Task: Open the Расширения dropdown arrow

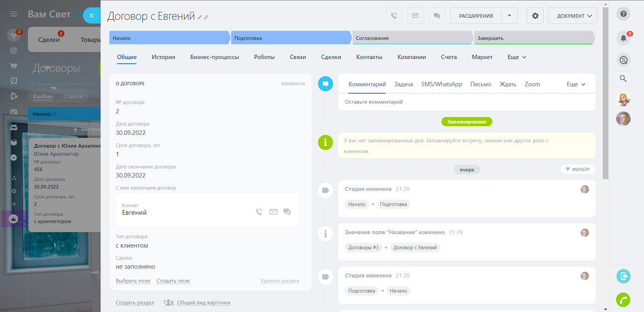Action: (x=509, y=16)
